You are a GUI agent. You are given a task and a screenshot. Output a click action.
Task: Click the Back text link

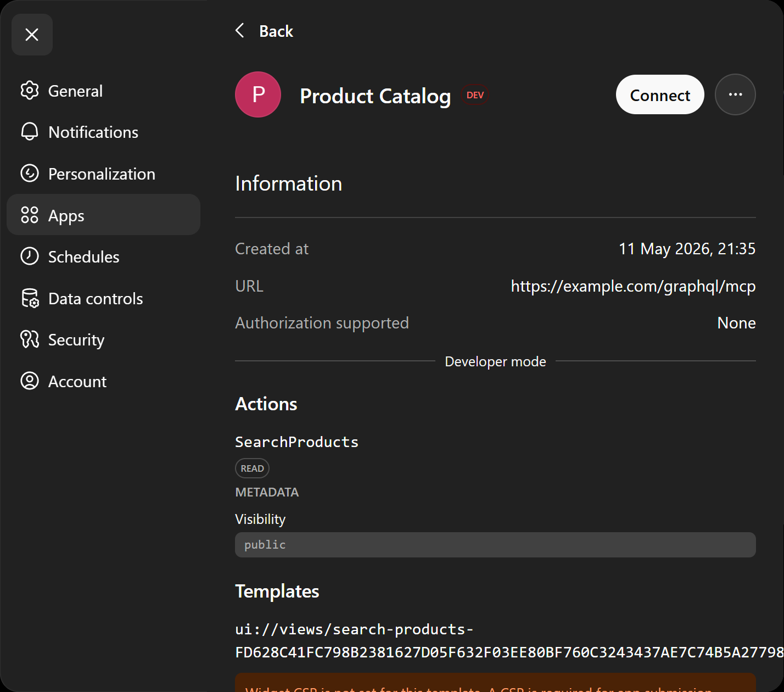(x=276, y=31)
